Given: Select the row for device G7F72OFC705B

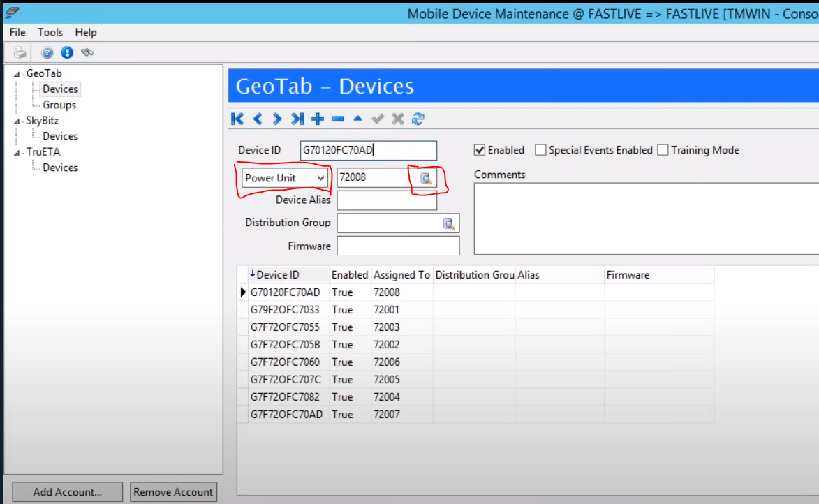Looking at the screenshot, I should click(x=476, y=345).
